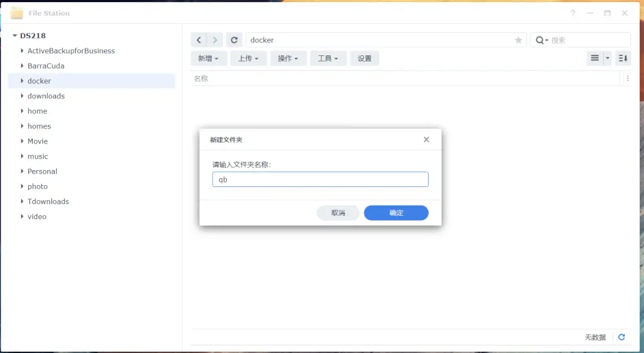Open the 操作 dropdown menu

pos(288,58)
